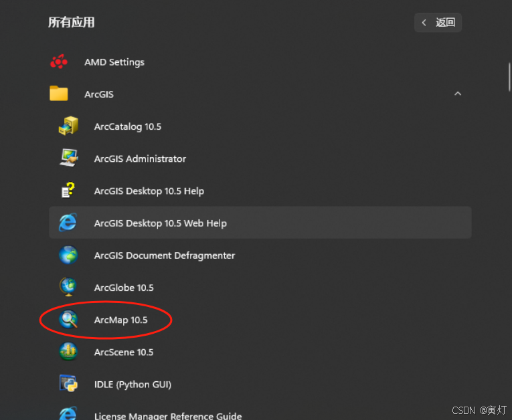Click the AMD Settings red icon

[x=59, y=62]
